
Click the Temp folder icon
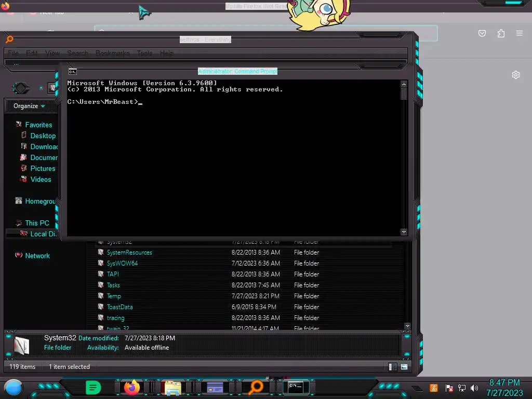click(x=101, y=296)
